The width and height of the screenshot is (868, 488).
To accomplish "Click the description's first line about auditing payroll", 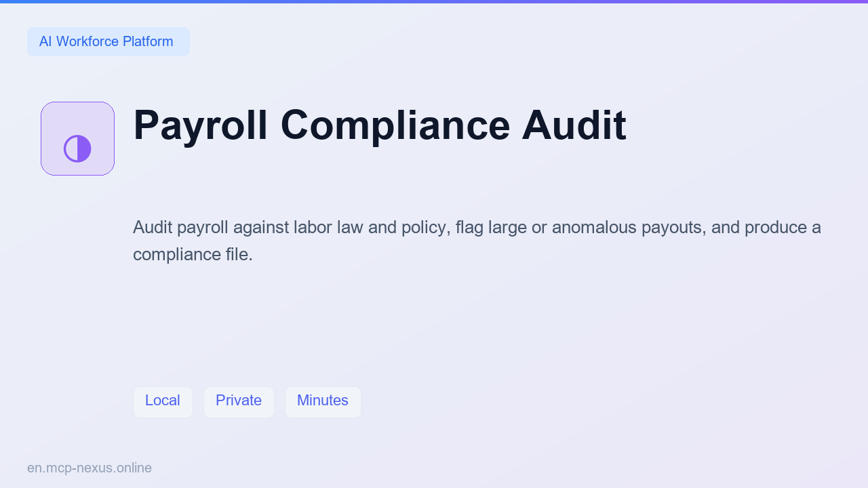I will (x=477, y=227).
